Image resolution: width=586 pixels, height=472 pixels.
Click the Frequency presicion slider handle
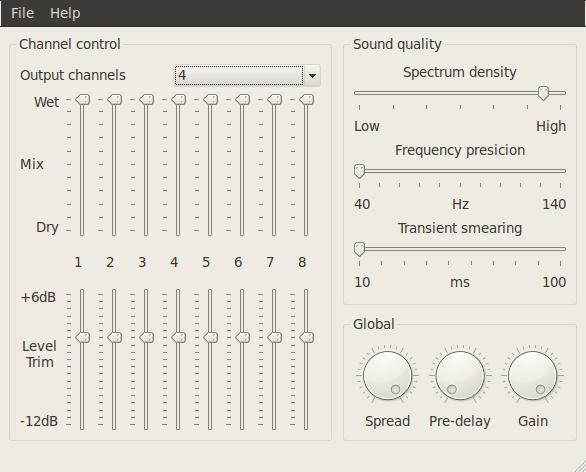click(359, 171)
